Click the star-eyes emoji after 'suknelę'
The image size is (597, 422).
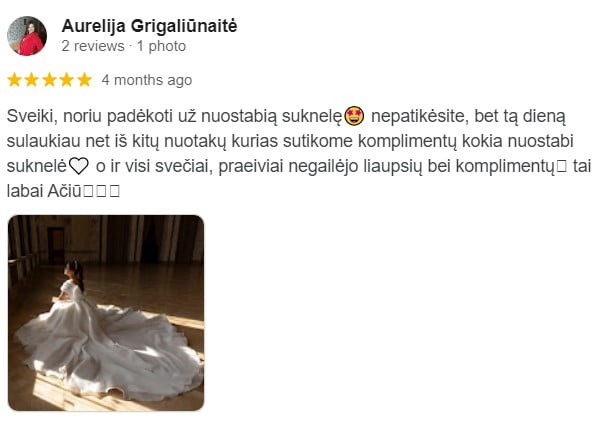pos(354,116)
